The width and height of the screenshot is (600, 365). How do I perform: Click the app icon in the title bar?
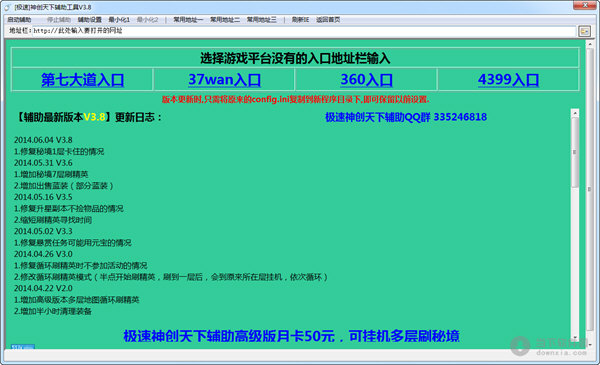point(7,7)
